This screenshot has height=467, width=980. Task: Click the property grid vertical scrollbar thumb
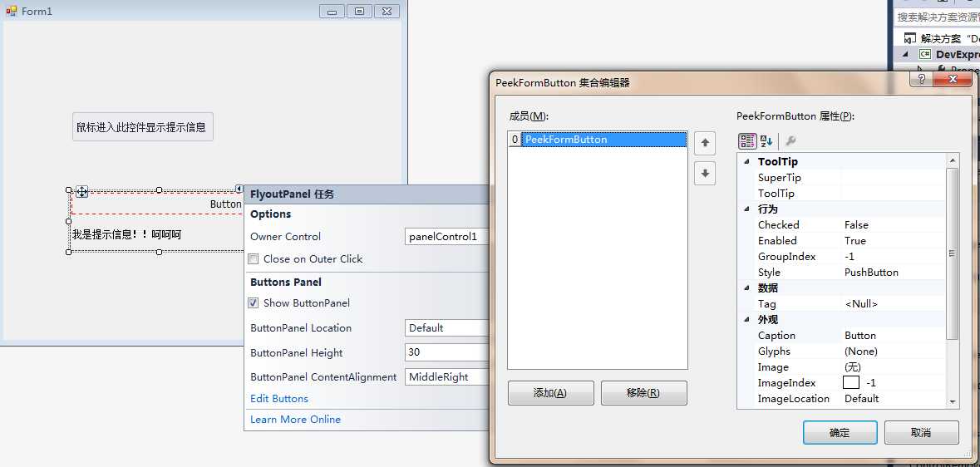coord(952,253)
